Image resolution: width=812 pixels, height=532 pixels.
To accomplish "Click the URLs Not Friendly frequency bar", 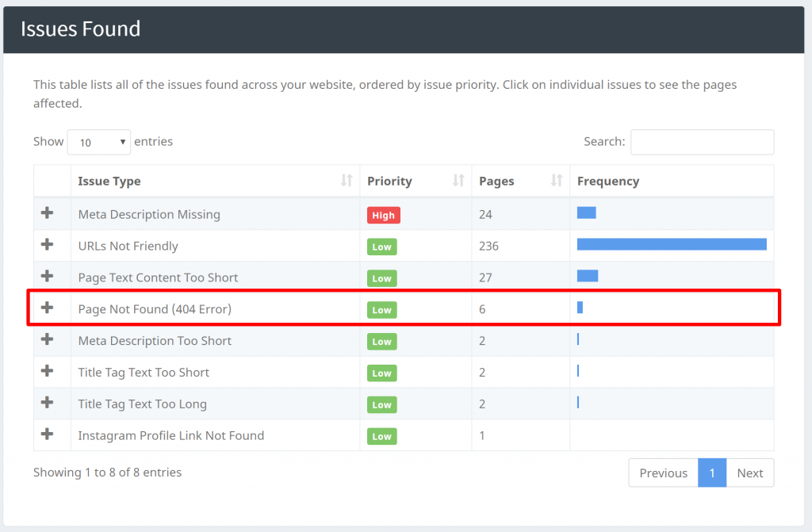I will click(671, 245).
